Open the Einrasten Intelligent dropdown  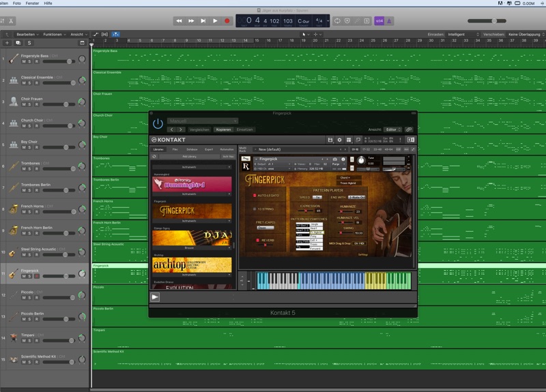pos(463,35)
